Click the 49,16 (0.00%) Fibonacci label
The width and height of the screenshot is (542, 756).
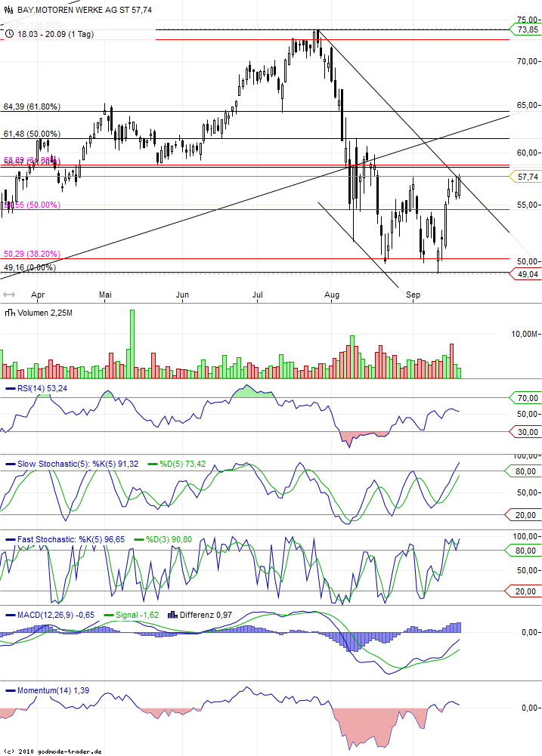29,267
